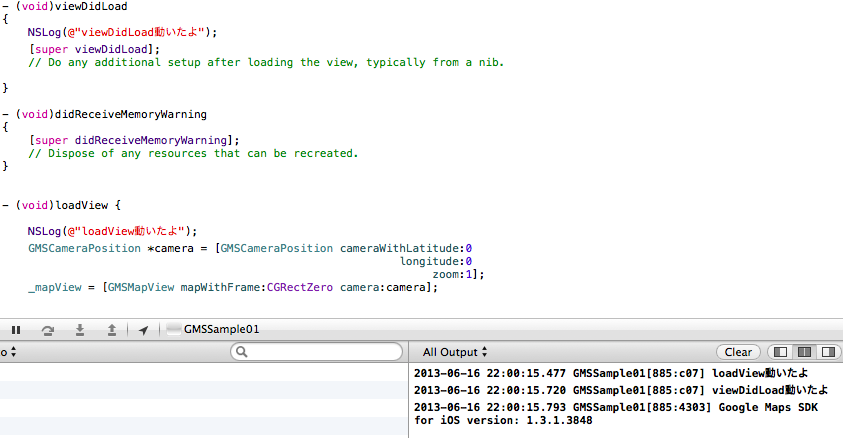Screen dimensions: 843x438
Task: Select GMSSample01 process in debug bar
Action: pos(213,329)
